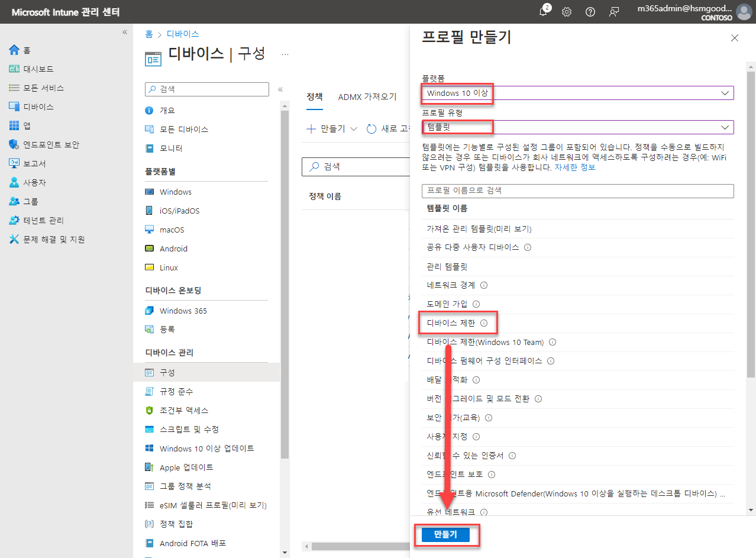The height and width of the screenshot is (558, 756).
Task: Open the 플랫폼 dropdown showing Windows 10 이상
Action: [577, 92]
